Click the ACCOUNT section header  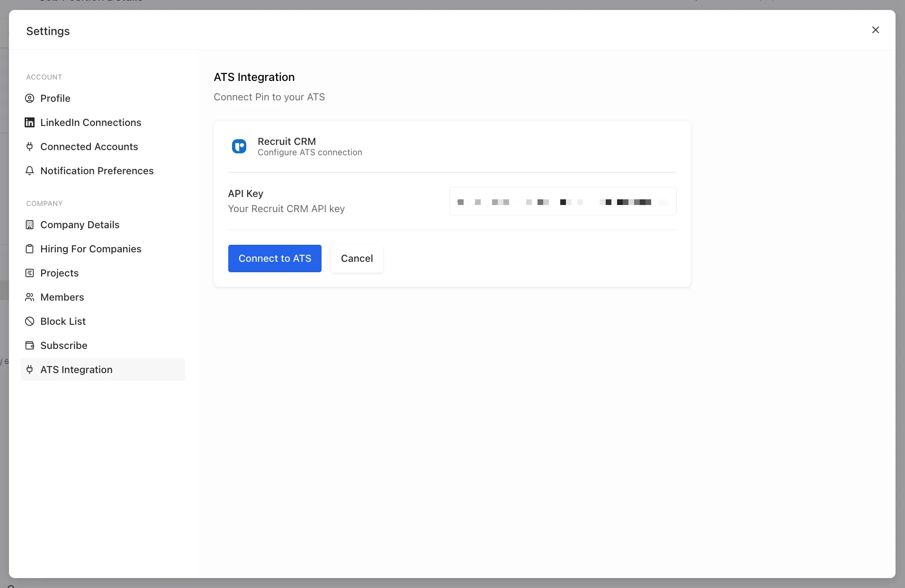44,77
